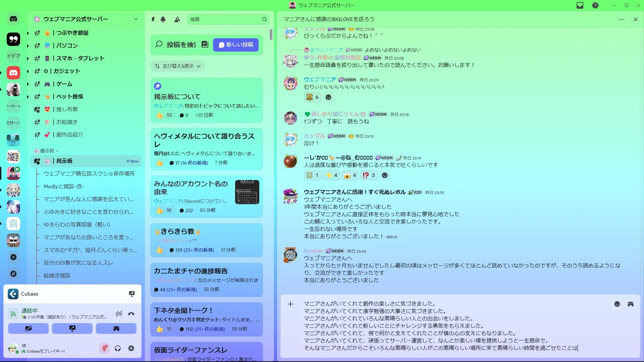Screen dimensions: 644x362
Task: Toggle noise suppression in the voice panel
Action: coord(119,314)
